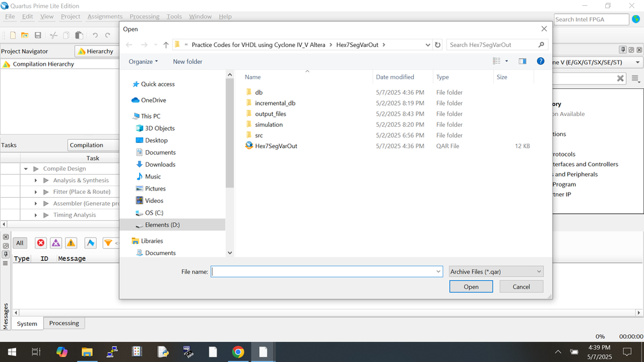The width and height of the screenshot is (644, 362).
Task: Open the view options dropdown arrow
Action: pos(507,61)
